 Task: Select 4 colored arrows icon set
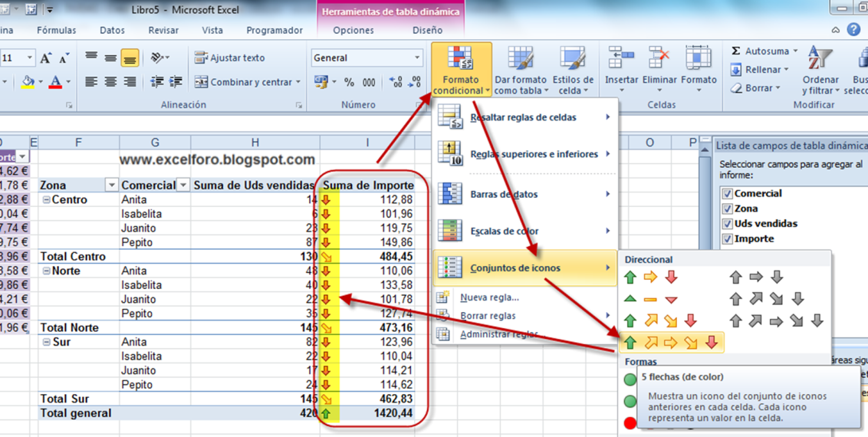660,320
